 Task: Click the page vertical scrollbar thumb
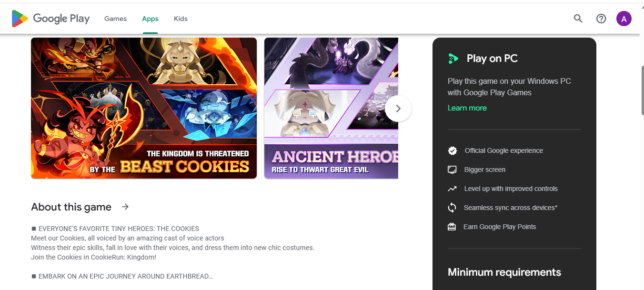pos(642,90)
